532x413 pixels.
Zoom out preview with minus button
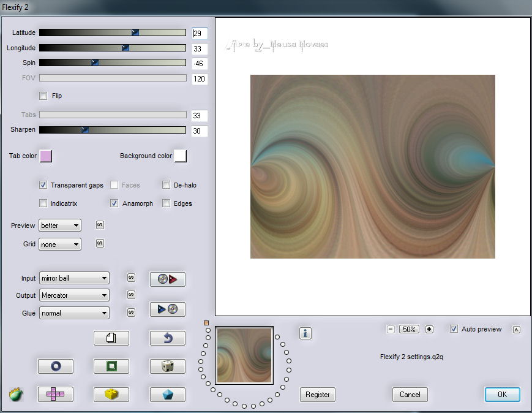point(391,329)
